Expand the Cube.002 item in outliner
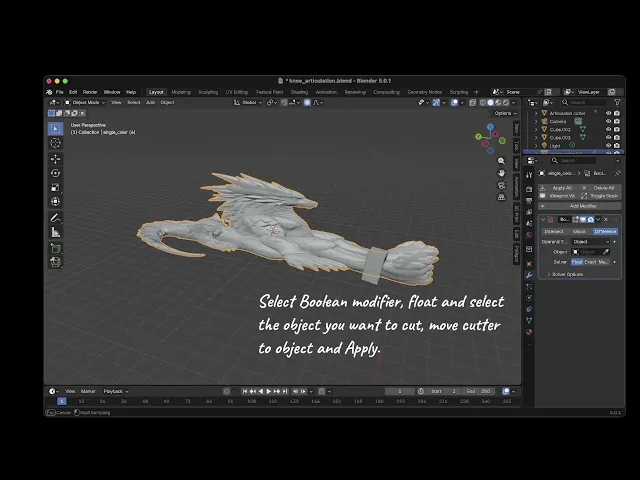Viewport: 640px width, 480px height. 536,129
